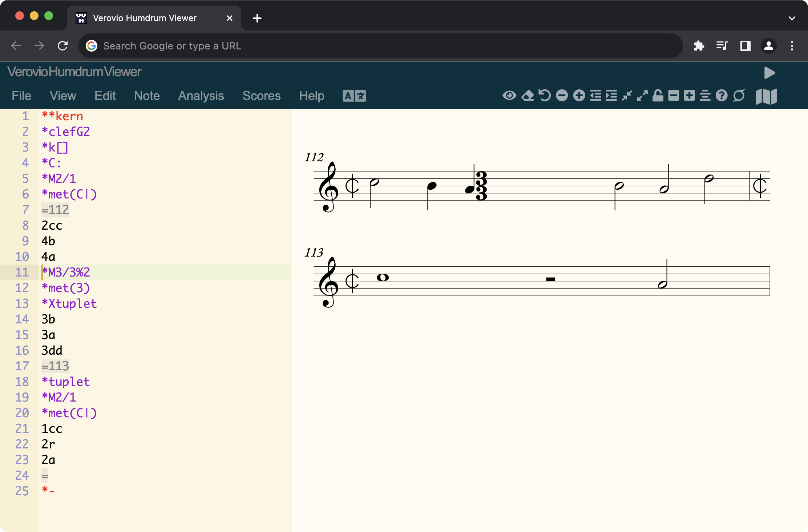This screenshot has height=532, width=808.
Task: Open the Analysis menu
Action: (x=201, y=96)
